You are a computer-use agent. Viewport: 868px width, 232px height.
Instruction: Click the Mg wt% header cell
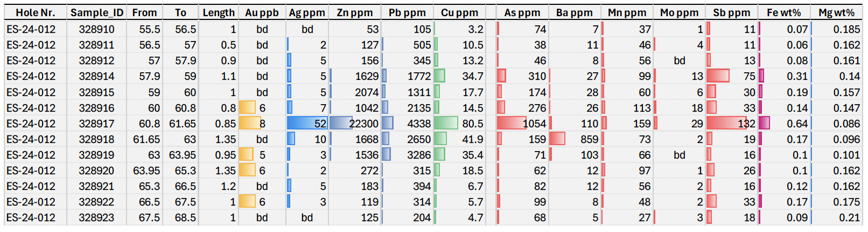pyautogui.click(x=836, y=12)
